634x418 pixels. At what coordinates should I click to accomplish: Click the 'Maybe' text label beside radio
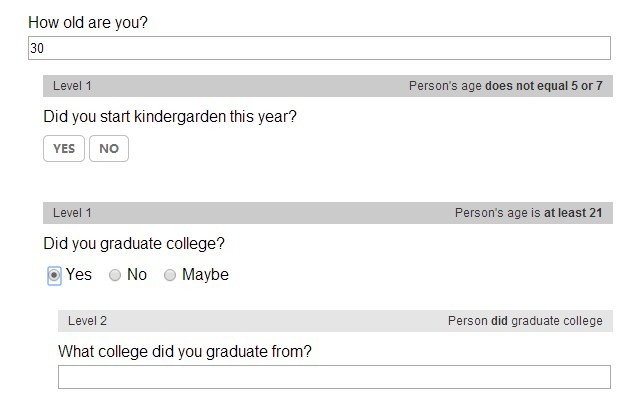point(205,275)
